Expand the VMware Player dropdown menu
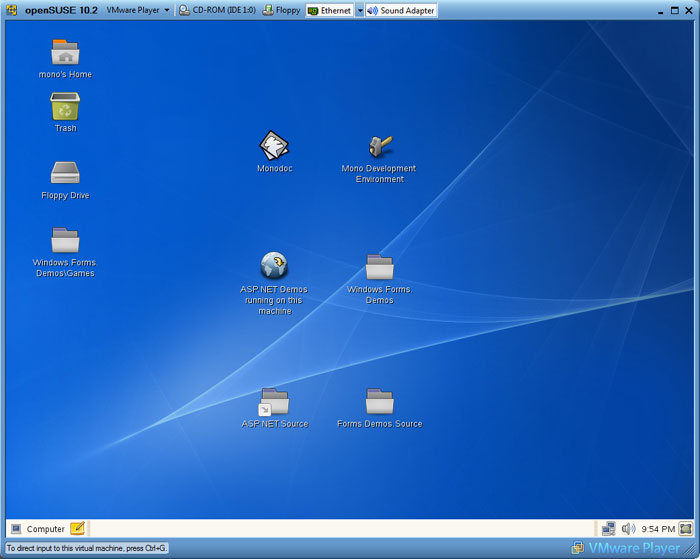 [138, 10]
